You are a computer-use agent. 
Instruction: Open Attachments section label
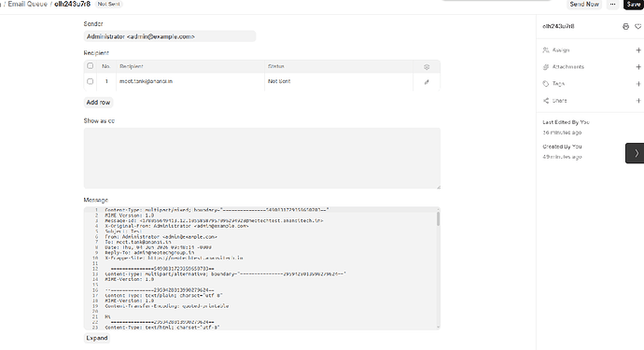click(x=568, y=67)
